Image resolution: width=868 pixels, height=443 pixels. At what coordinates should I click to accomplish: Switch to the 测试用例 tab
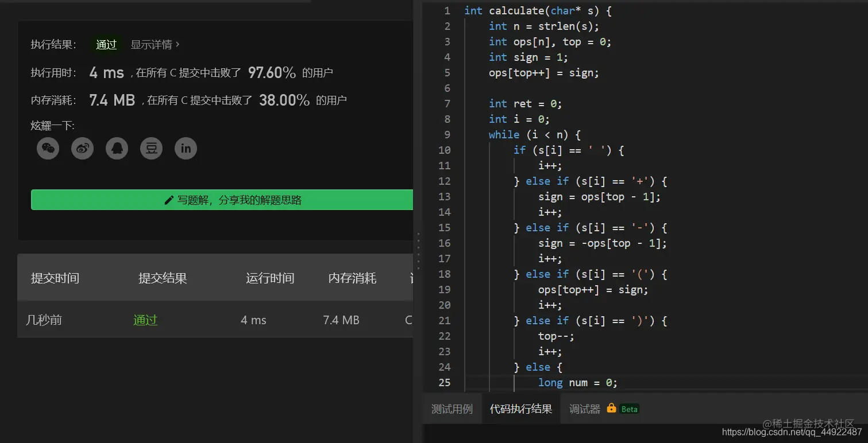point(452,409)
